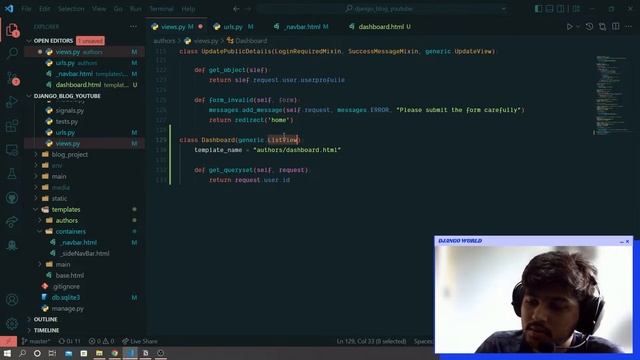Open the Selection menu
Screen dimensions: 640x360
(71, 9)
